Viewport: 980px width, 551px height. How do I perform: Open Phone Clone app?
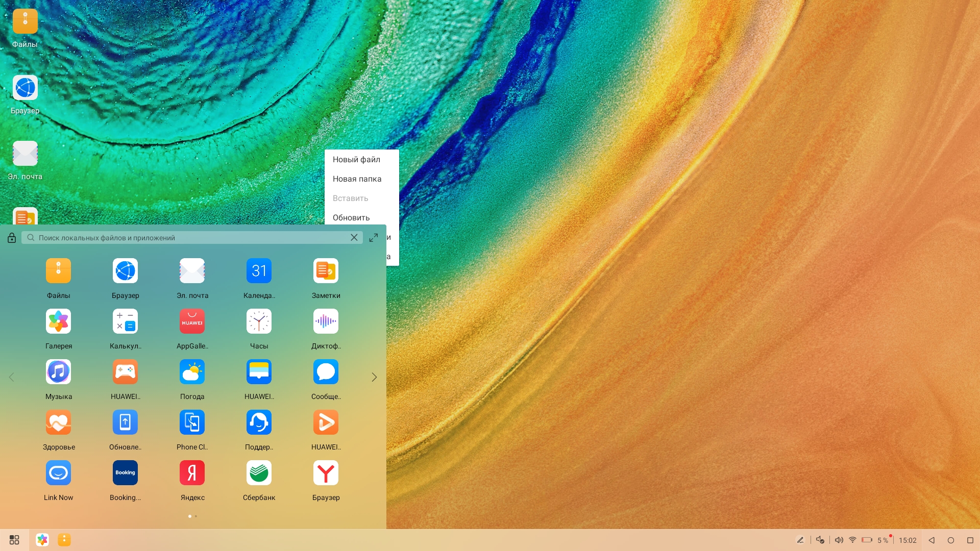click(192, 422)
